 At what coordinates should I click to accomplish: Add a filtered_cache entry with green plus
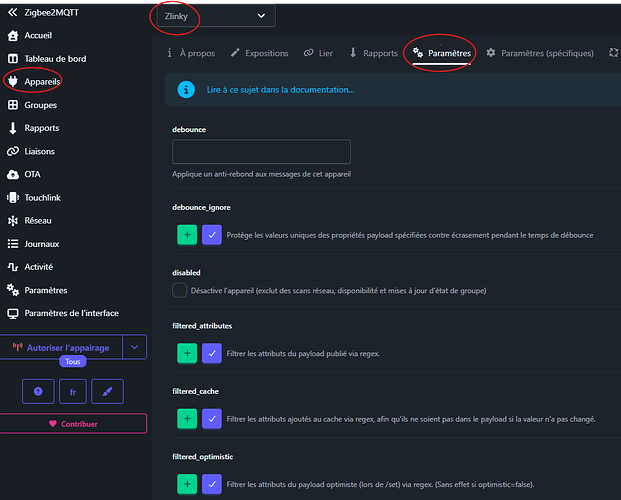pos(186,417)
